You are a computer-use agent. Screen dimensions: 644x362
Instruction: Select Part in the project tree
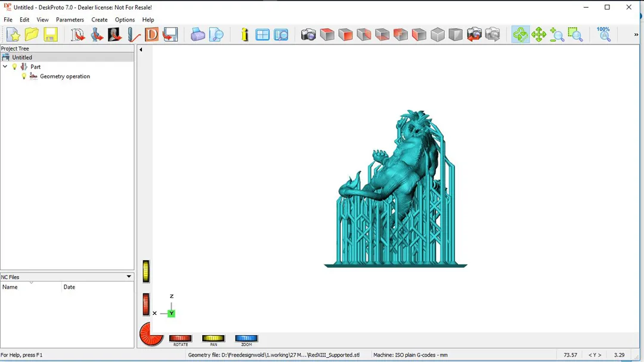[x=35, y=67]
